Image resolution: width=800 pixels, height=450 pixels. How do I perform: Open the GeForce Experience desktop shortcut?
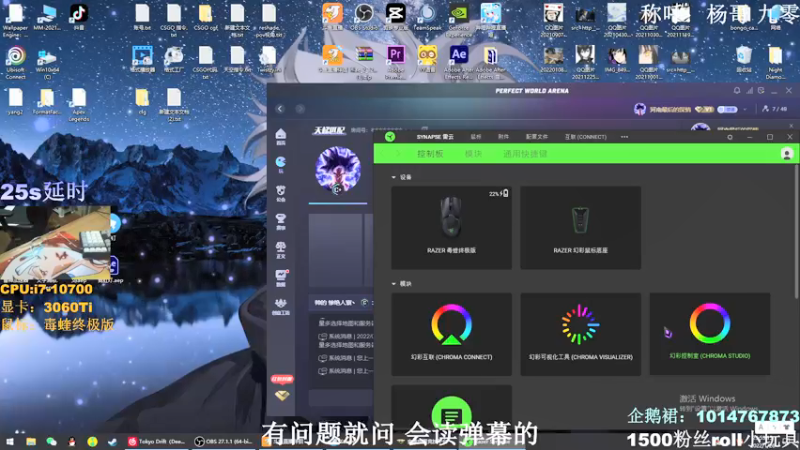coord(459,19)
